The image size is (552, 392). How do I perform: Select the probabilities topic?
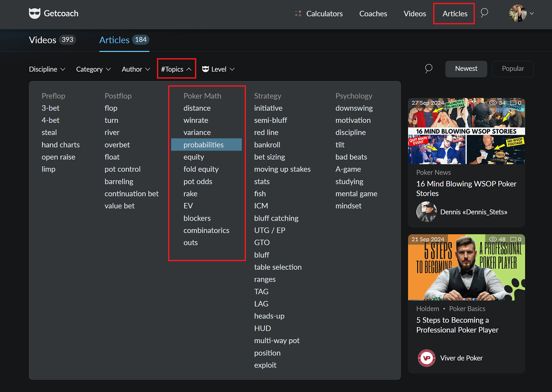coord(203,145)
